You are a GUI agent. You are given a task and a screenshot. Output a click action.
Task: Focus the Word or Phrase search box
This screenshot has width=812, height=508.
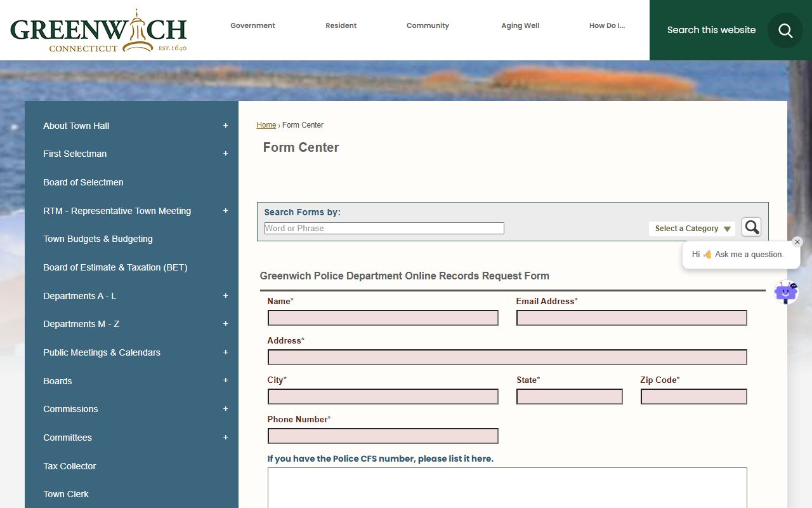[384, 229]
